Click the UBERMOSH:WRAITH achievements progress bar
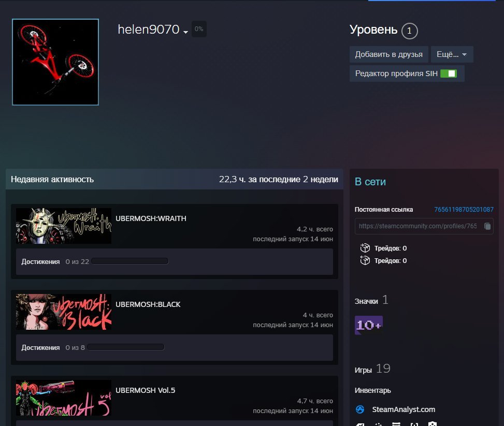504x426 pixels. [130, 261]
